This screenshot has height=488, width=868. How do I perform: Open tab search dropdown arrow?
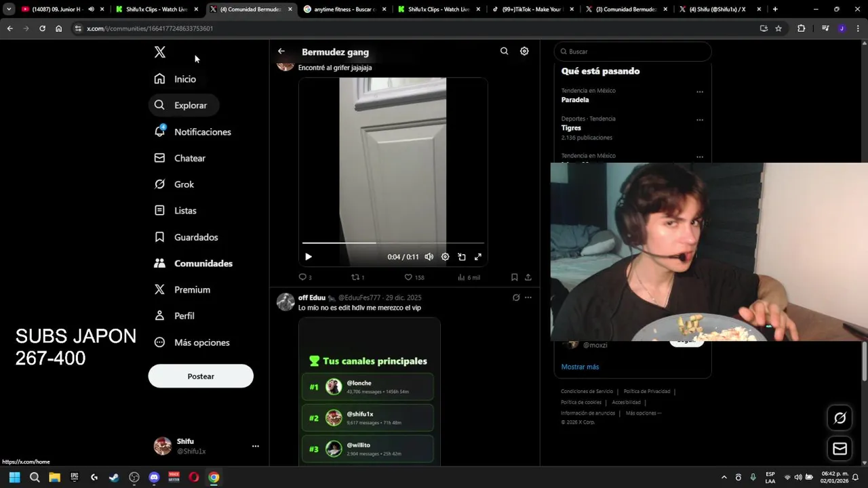pyautogui.click(x=9, y=9)
